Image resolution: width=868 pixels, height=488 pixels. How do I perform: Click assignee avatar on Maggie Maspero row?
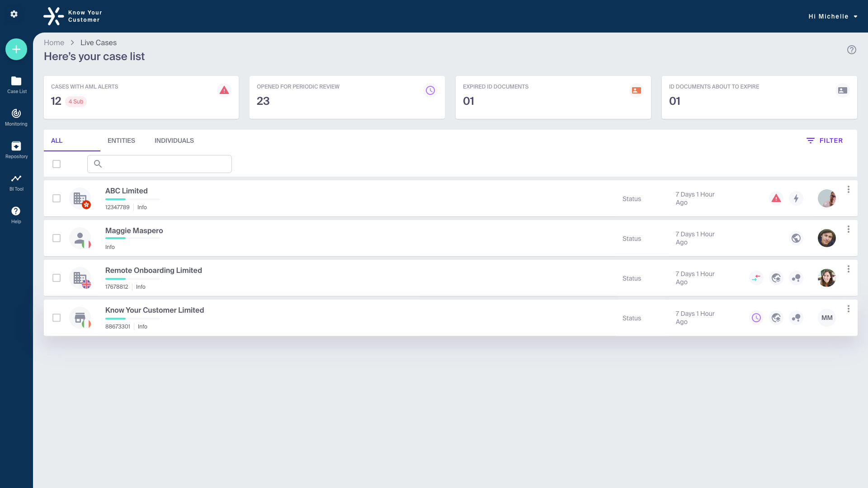click(x=827, y=238)
